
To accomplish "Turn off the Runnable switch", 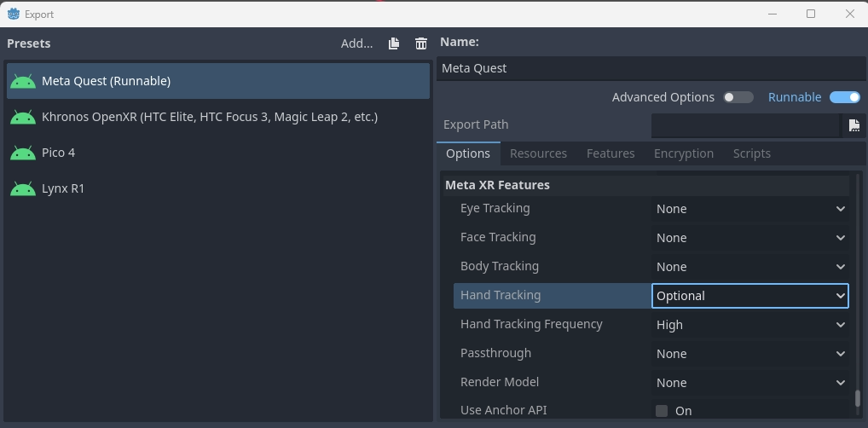I will coord(844,97).
